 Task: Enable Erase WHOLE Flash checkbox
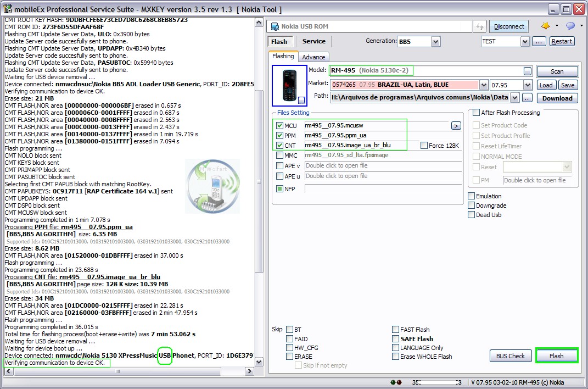(x=395, y=357)
